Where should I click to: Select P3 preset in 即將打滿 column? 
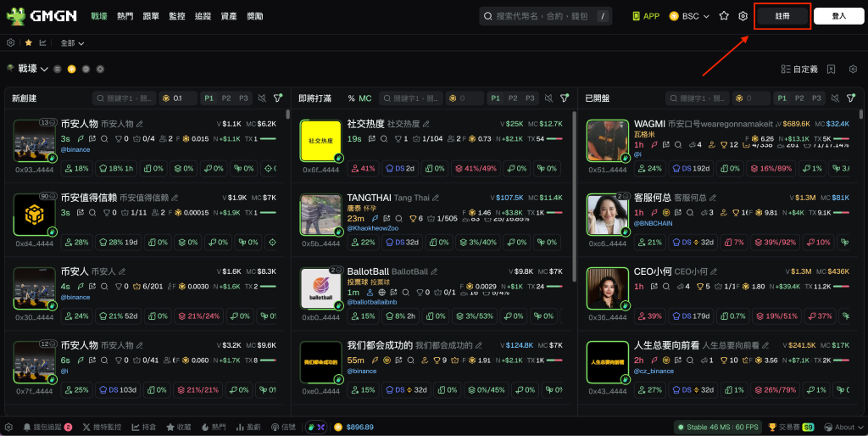pyautogui.click(x=531, y=98)
